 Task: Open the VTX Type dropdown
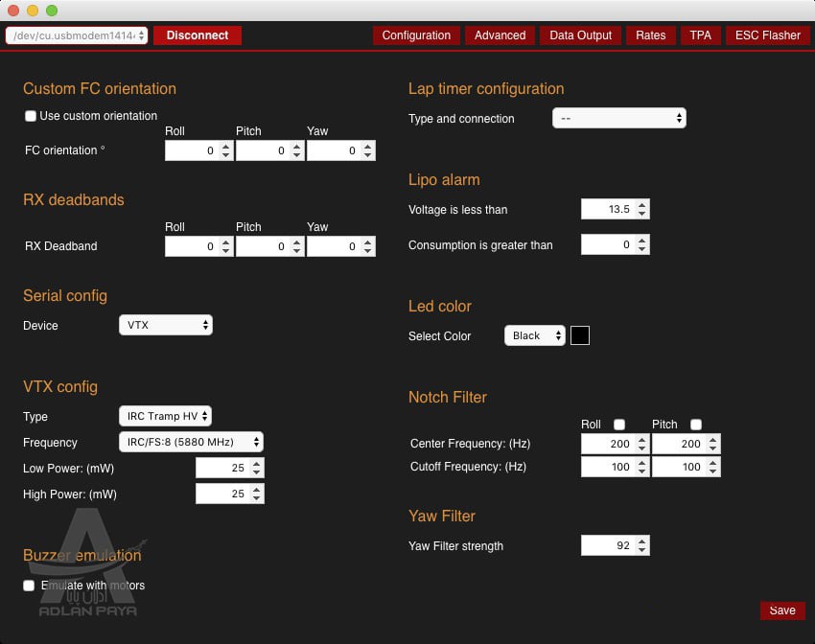(165, 416)
